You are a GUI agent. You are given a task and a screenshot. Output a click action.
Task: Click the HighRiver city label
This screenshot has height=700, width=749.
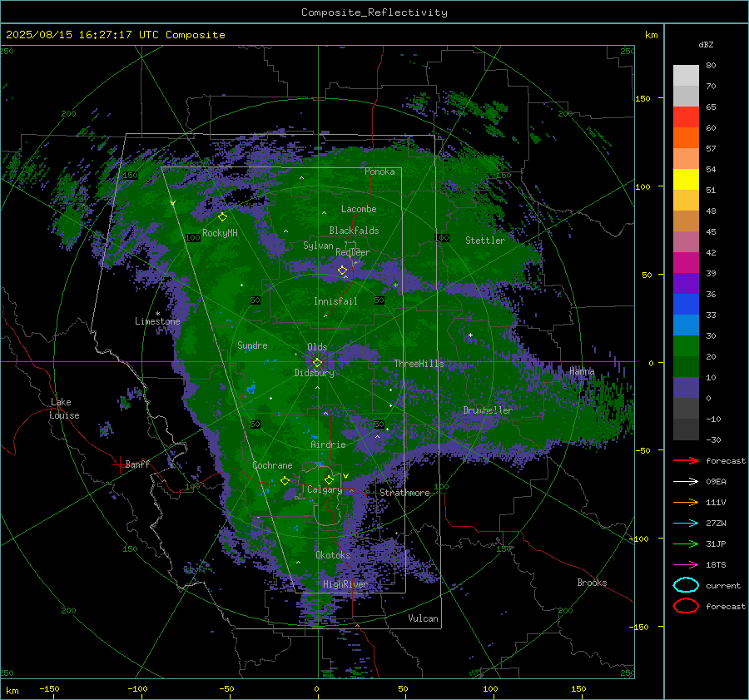[x=345, y=584]
